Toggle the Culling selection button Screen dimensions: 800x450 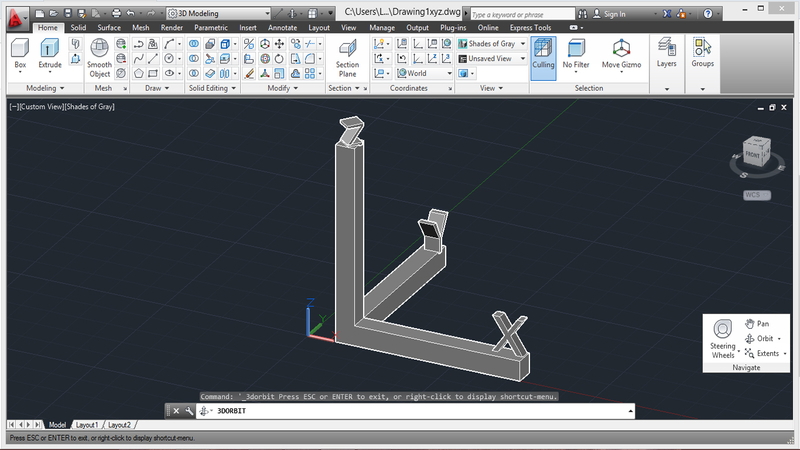click(543, 58)
